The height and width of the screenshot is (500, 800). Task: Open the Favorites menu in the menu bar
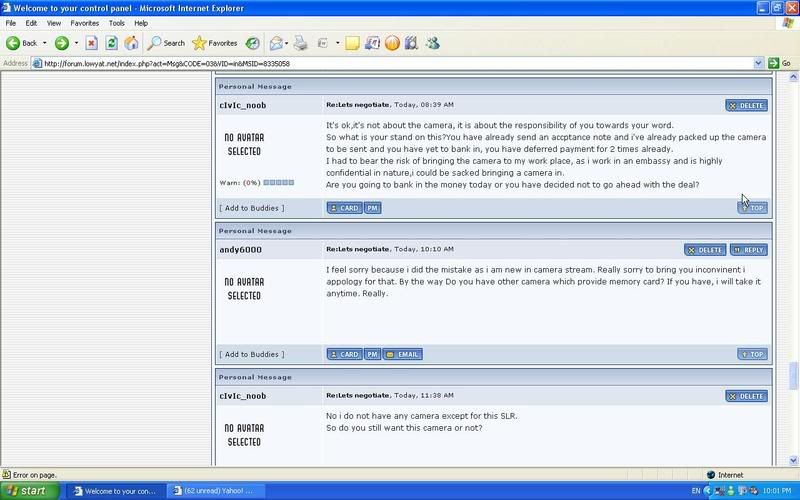tap(83, 22)
